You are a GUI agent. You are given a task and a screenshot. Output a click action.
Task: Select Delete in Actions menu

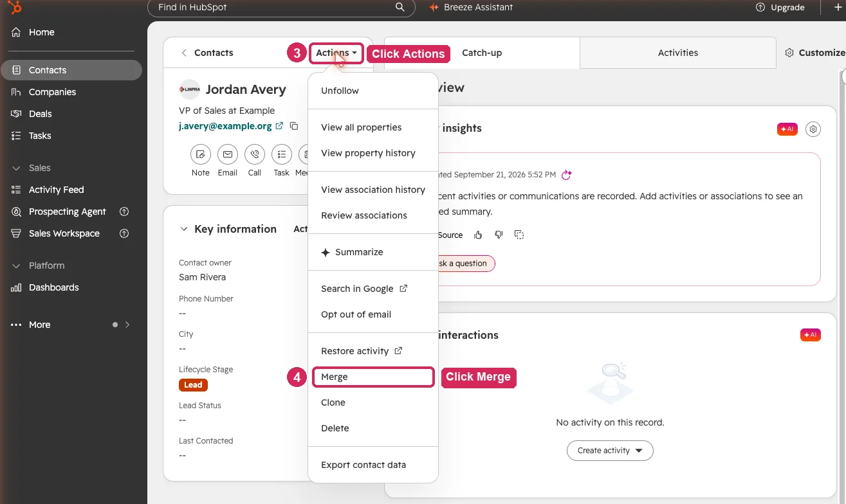tap(373, 428)
